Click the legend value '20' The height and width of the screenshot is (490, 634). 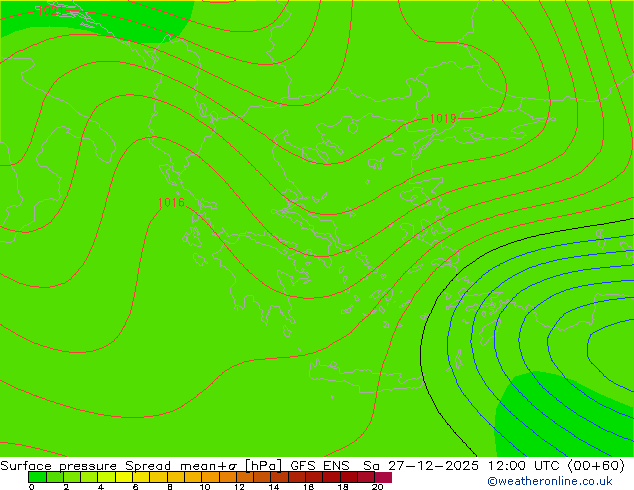click(x=377, y=487)
